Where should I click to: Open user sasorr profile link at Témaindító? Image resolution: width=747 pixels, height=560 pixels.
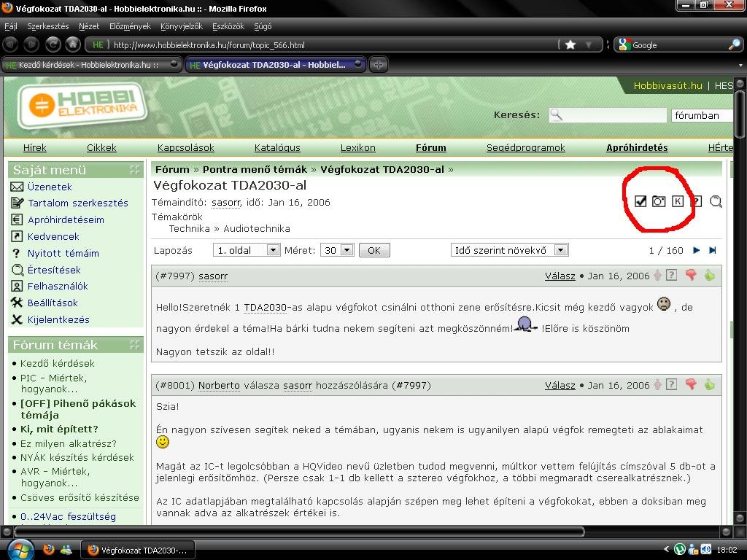[226, 203]
